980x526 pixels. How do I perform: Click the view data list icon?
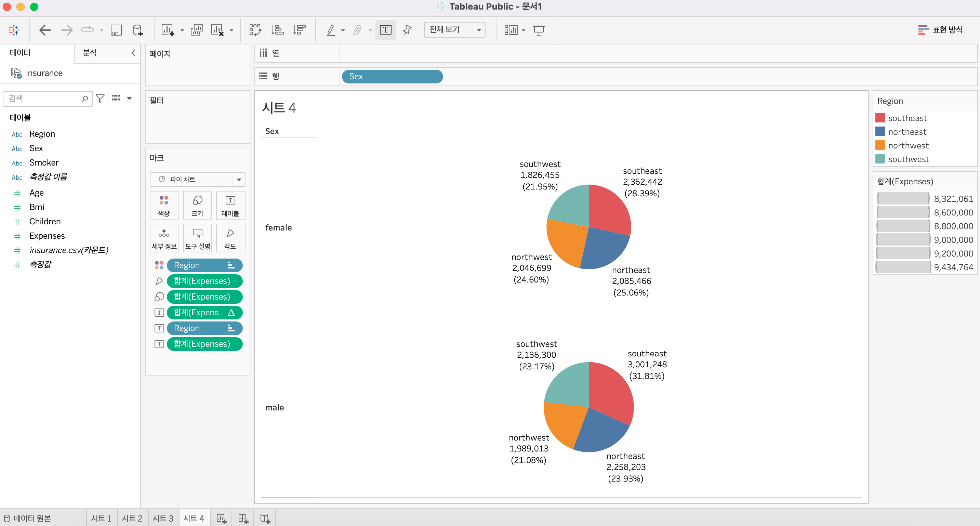(116, 98)
